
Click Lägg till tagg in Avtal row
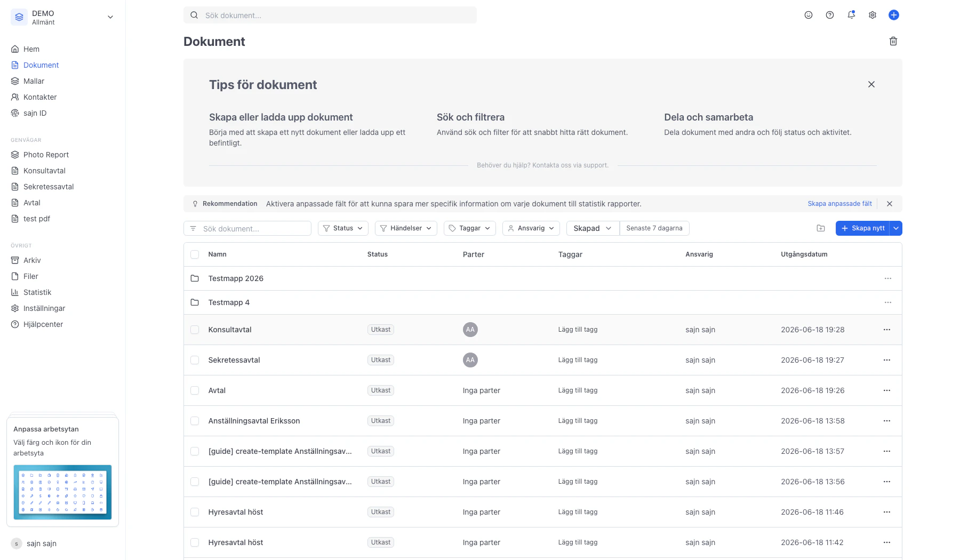pyautogui.click(x=578, y=390)
